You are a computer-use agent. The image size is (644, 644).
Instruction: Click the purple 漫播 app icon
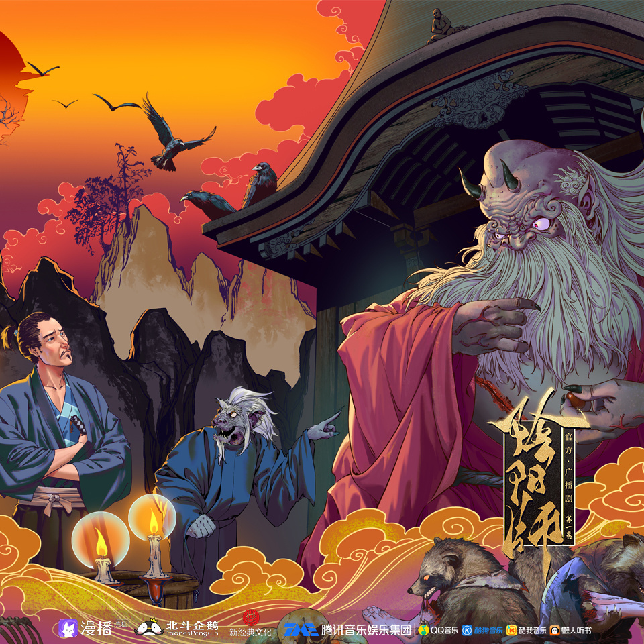pos(68,629)
